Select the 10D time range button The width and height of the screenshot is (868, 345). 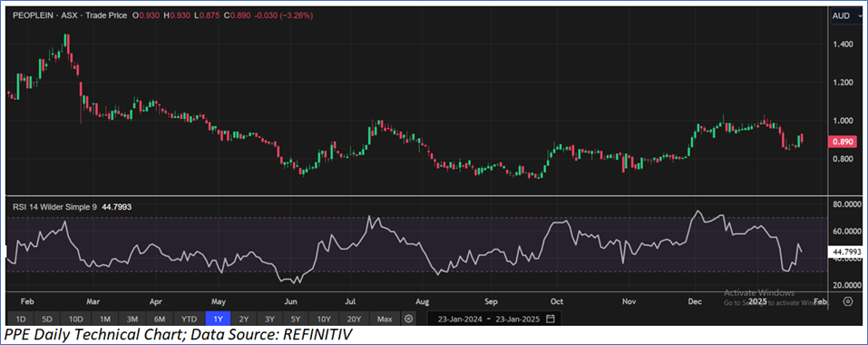(76, 319)
